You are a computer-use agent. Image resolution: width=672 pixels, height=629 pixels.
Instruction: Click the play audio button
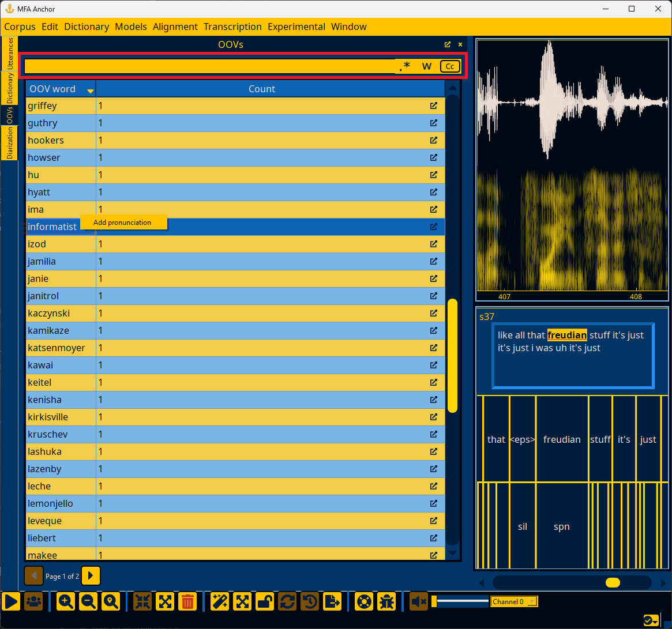pyautogui.click(x=11, y=602)
